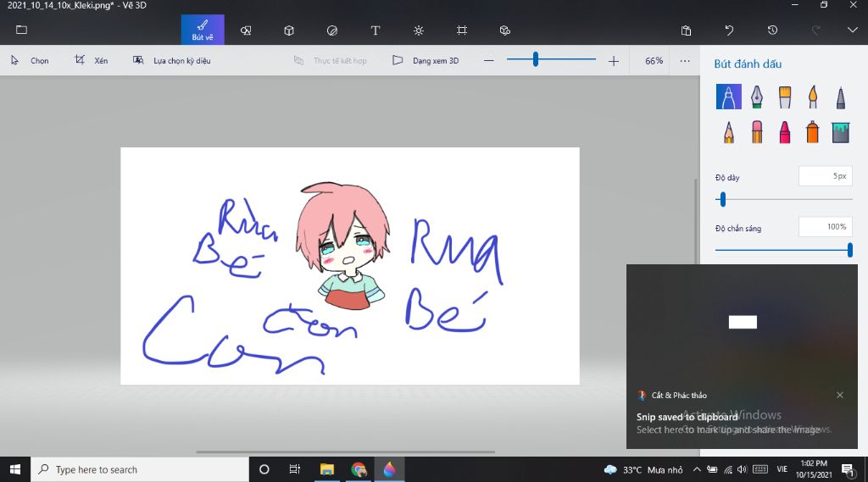The height and width of the screenshot is (482, 868).
Task: Click the Độ chắn sáng opacity value field
Action: [x=826, y=226]
